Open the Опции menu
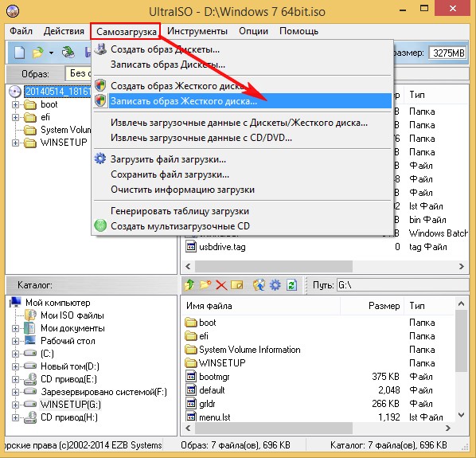 [253, 31]
